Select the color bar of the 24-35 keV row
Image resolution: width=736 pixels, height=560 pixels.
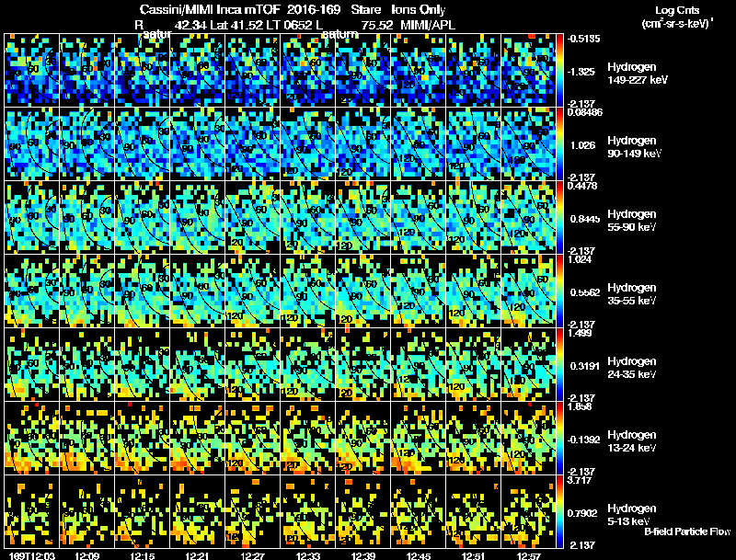tap(559, 364)
